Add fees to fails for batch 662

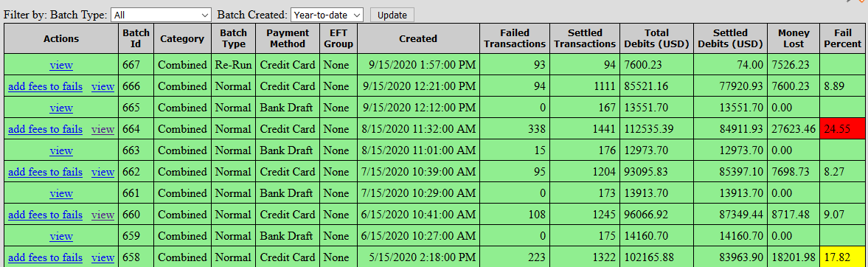pyautogui.click(x=46, y=172)
